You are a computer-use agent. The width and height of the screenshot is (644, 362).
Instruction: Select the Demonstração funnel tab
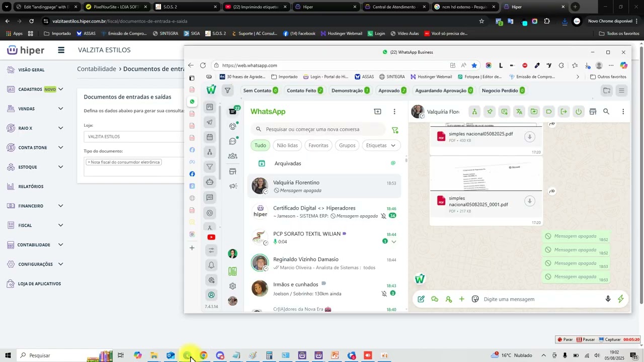coord(351,90)
